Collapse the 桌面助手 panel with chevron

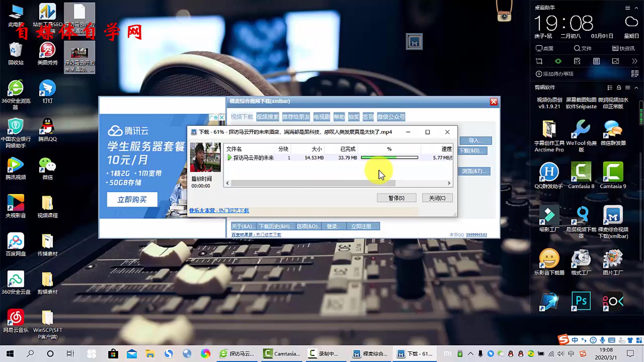pyautogui.click(x=636, y=8)
